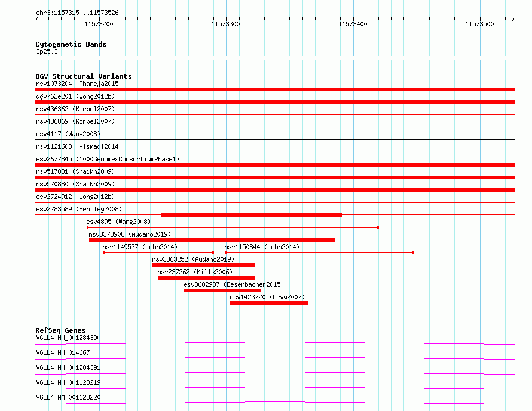Click the 11573200 ruler position

click(x=99, y=24)
